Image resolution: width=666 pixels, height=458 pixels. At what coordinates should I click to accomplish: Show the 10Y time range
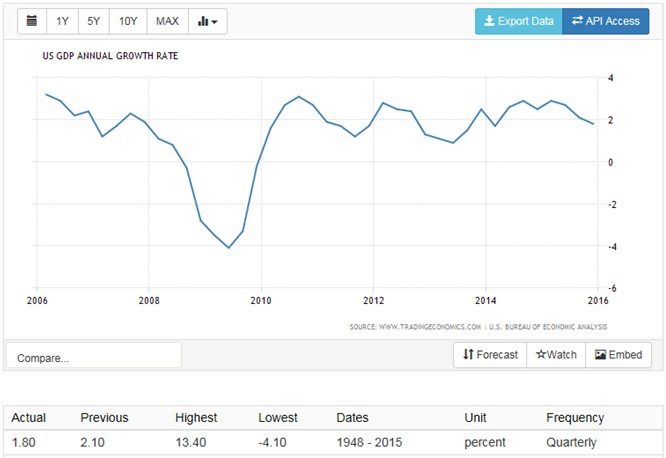click(x=128, y=21)
